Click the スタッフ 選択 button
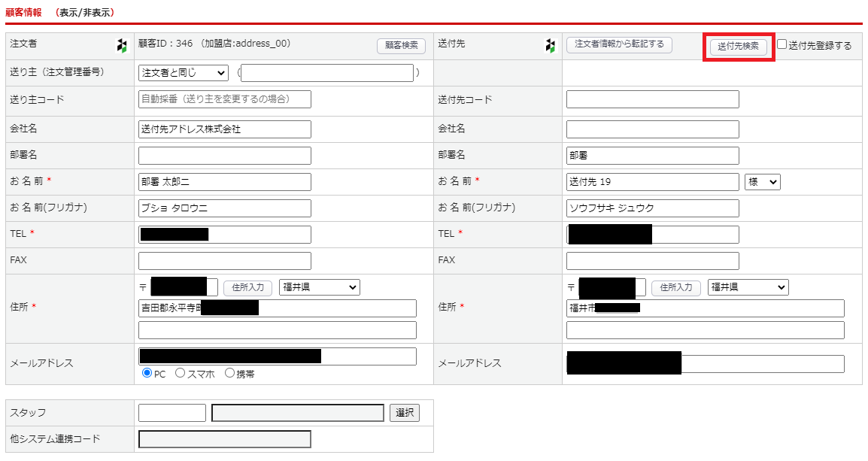This screenshot has width=868, height=461. tap(404, 413)
